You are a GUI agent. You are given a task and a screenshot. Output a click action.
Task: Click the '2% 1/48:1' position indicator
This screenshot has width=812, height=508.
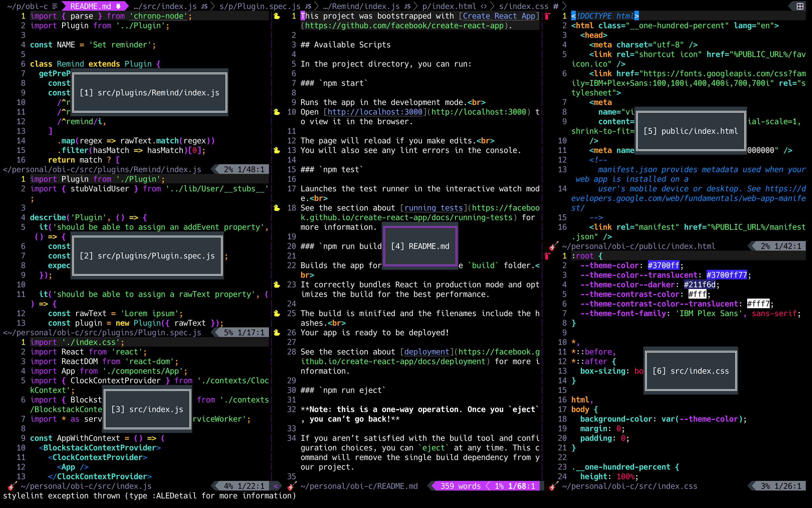tap(244, 169)
